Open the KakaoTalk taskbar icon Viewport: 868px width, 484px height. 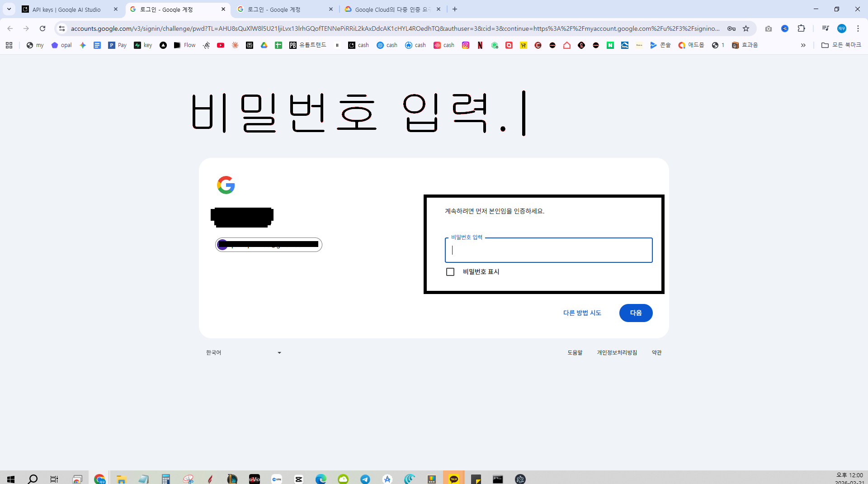pos(454,479)
